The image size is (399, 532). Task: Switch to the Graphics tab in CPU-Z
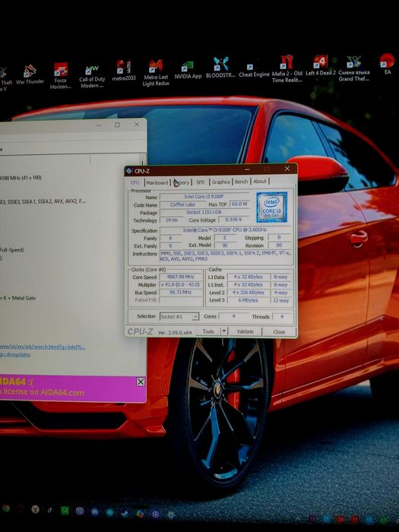pos(221,182)
